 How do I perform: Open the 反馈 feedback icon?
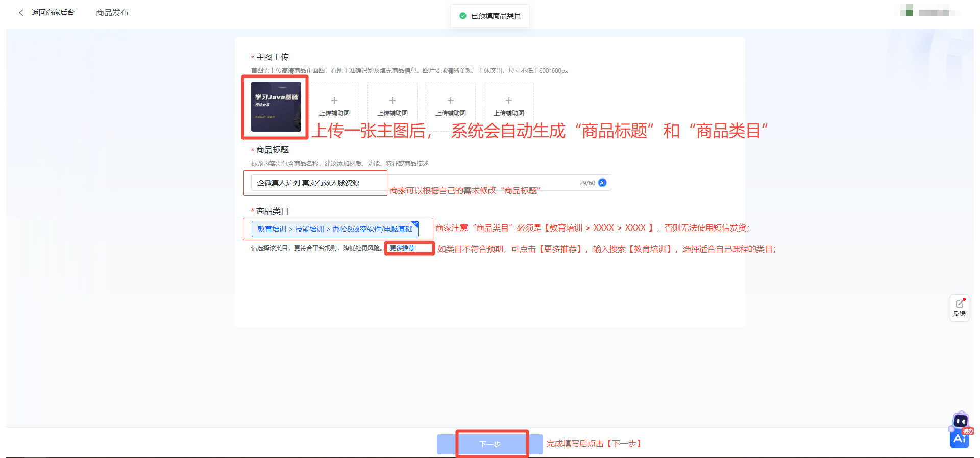[x=960, y=308]
